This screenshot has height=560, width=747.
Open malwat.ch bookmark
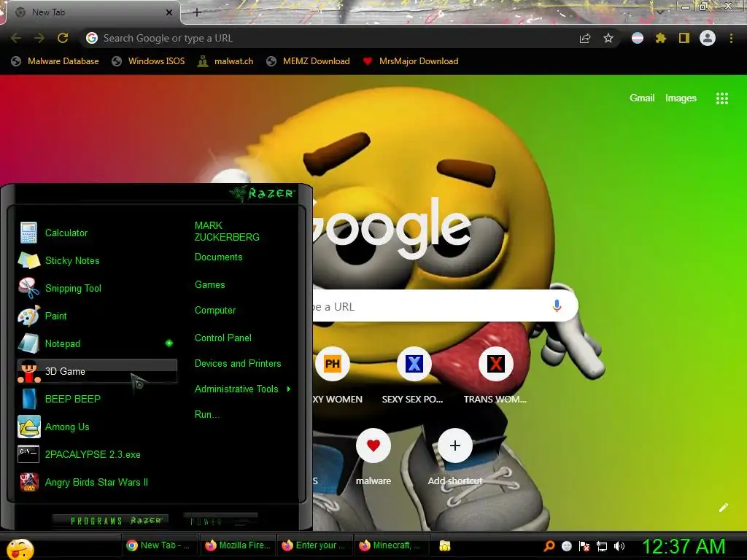point(226,61)
